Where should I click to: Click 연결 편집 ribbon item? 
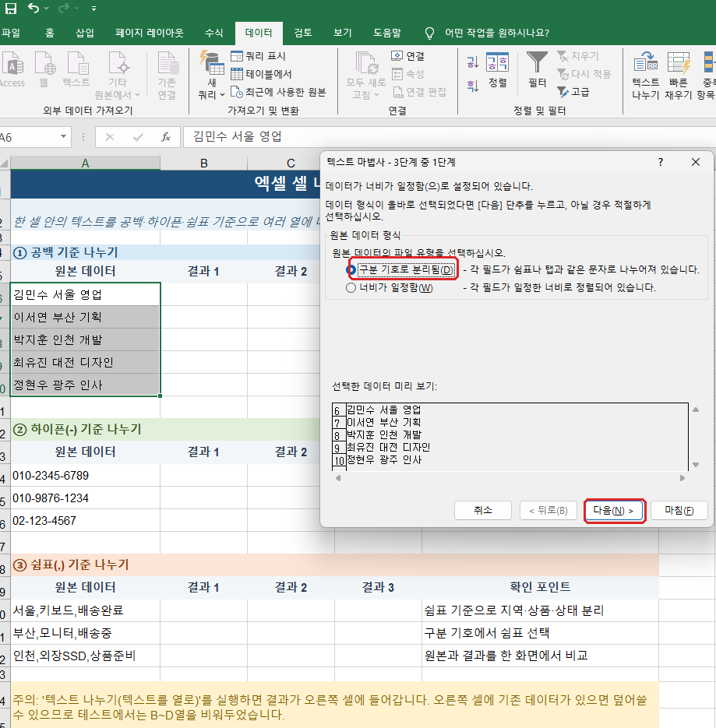[419, 93]
